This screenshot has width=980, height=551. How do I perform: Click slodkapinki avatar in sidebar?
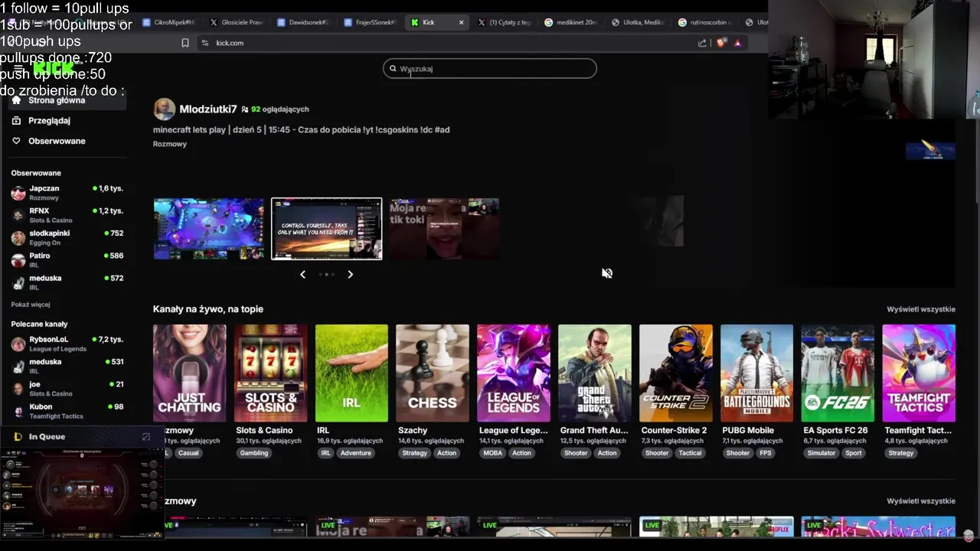(18, 237)
